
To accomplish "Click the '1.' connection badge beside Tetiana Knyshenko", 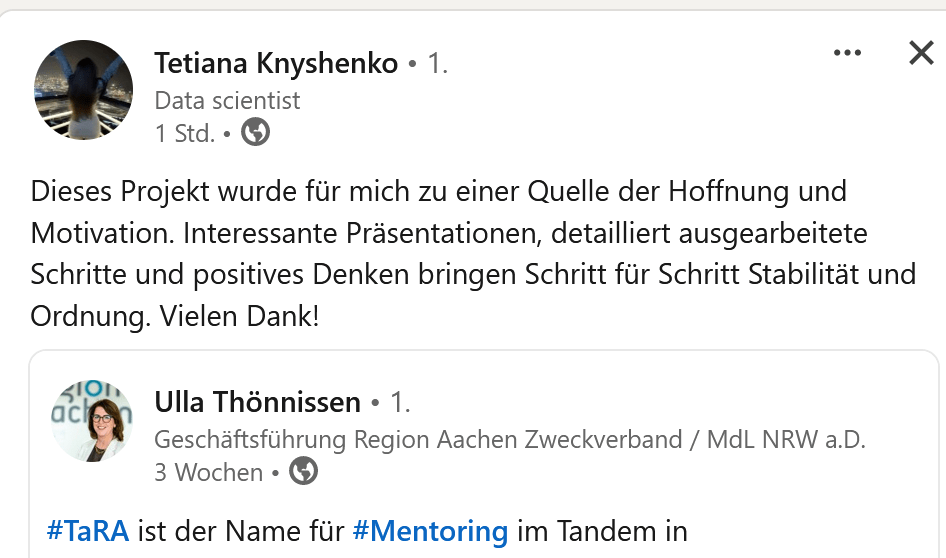I will [437, 63].
